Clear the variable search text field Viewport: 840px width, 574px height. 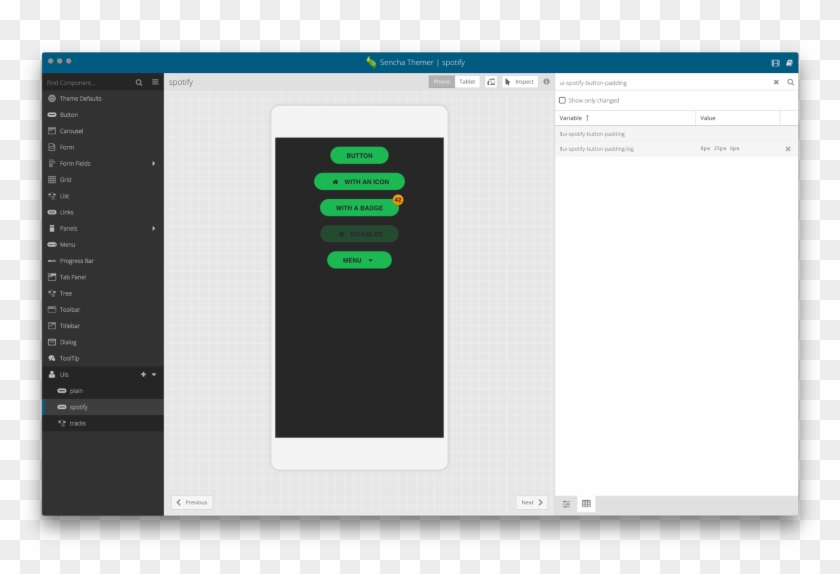776,82
